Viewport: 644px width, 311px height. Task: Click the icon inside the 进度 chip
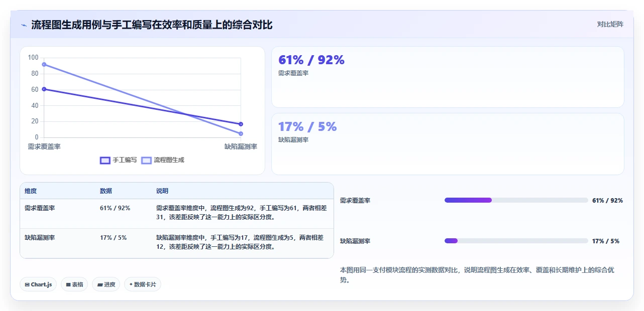100,285
